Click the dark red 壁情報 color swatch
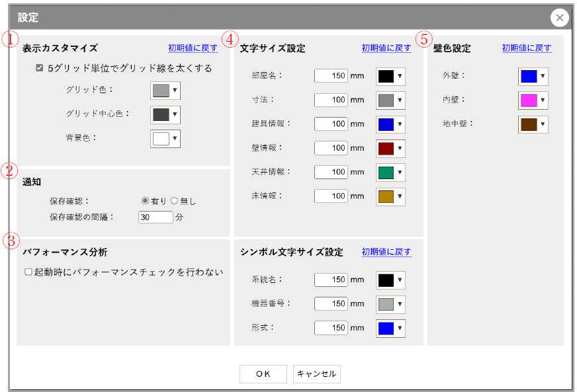Image resolution: width=577 pixels, height=392 pixels. pos(386,148)
